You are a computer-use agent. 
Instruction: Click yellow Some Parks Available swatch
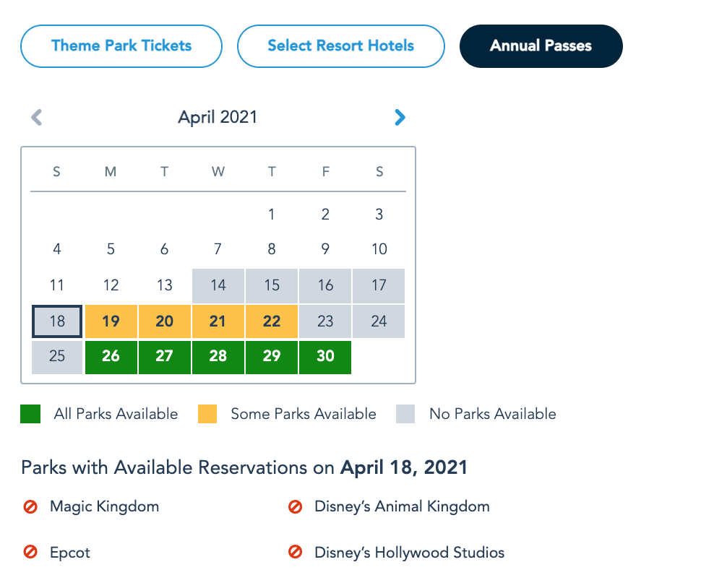click(207, 414)
